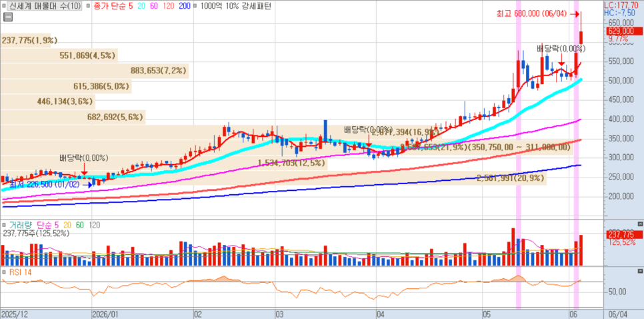The width and height of the screenshot is (644, 319).
Task: Click the 650,000 price axis label
Action: (620, 23)
